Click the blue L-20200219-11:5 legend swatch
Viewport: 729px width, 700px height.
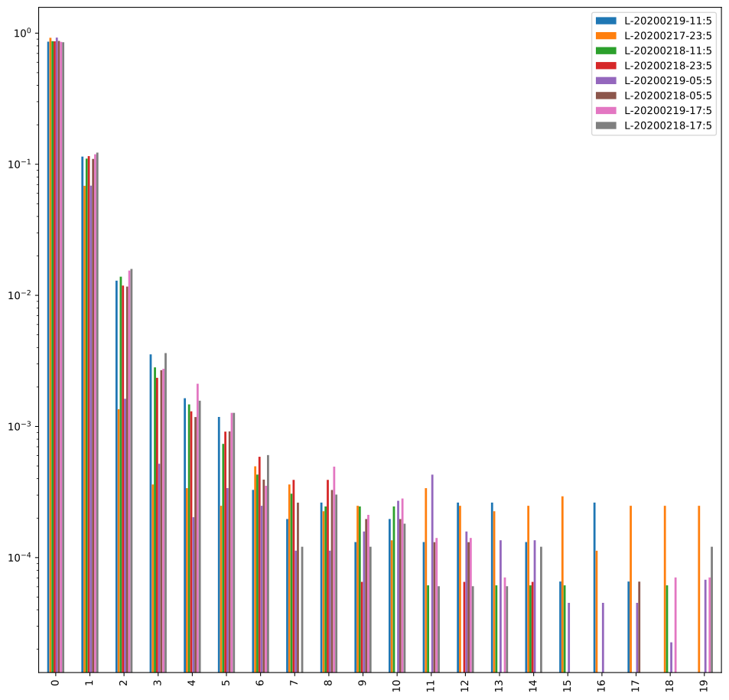click(x=607, y=20)
